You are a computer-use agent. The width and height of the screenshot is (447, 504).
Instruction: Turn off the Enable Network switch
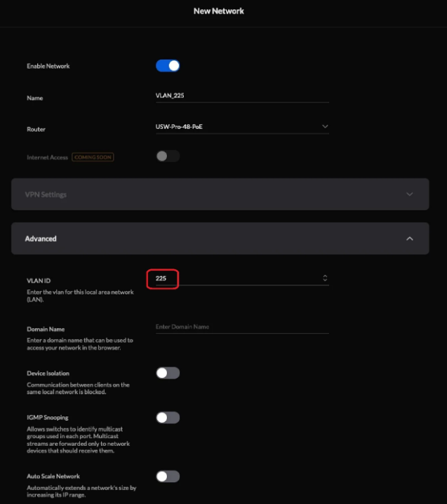168,66
